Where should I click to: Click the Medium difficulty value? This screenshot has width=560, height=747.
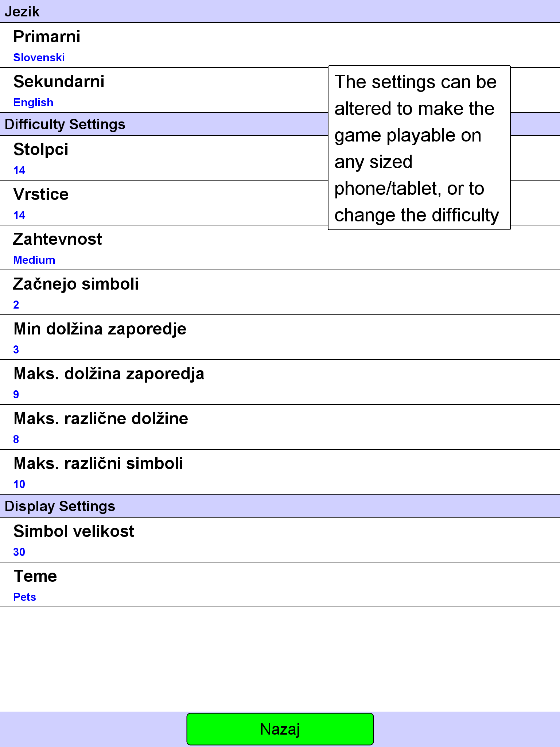click(34, 260)
